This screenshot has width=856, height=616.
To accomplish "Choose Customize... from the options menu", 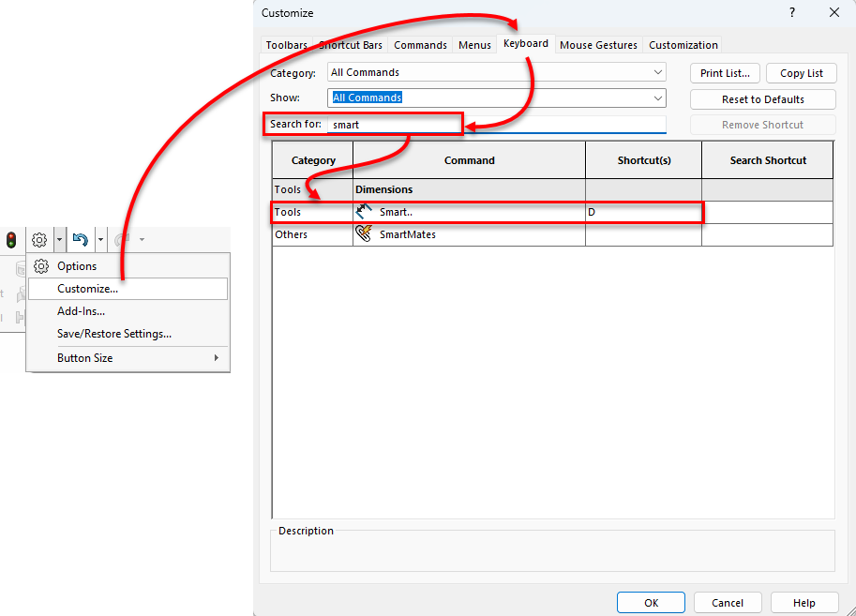I will tap(87, 289).
